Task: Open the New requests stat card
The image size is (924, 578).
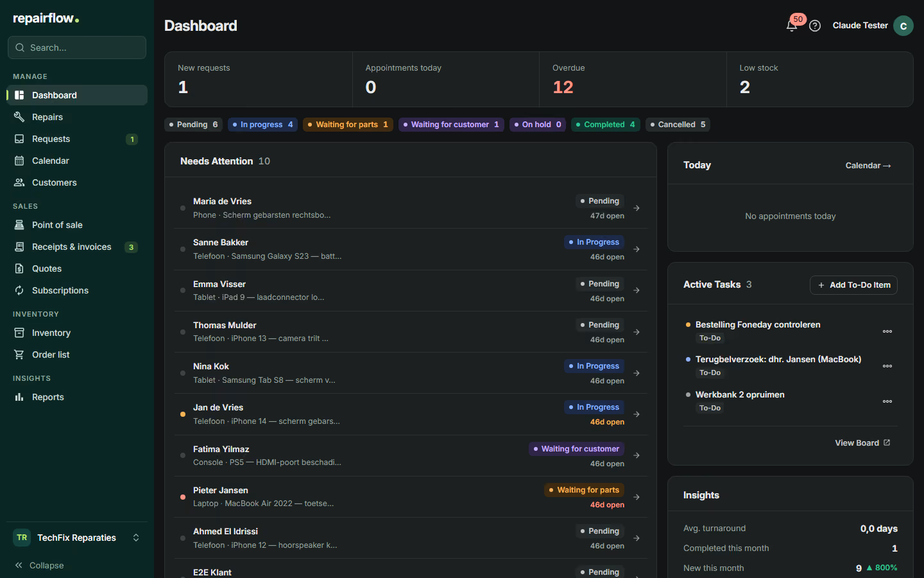Action: pos(259,79)
